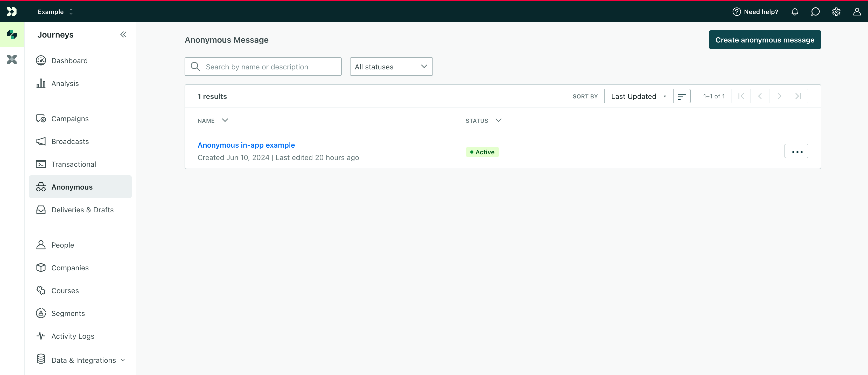Open the Data Pipelines X icon in left rail
The width and height of the screenshot is (868, 375).
tap(12, 60)
